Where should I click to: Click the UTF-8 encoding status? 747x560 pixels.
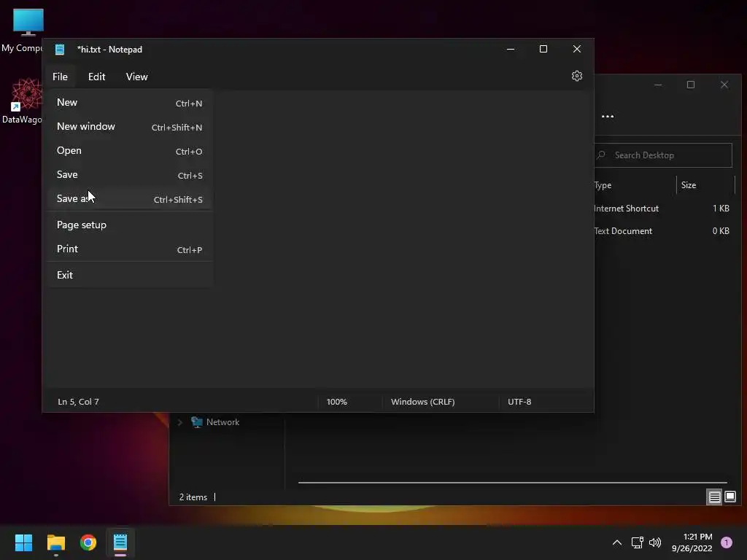click(x=519, y=402)
